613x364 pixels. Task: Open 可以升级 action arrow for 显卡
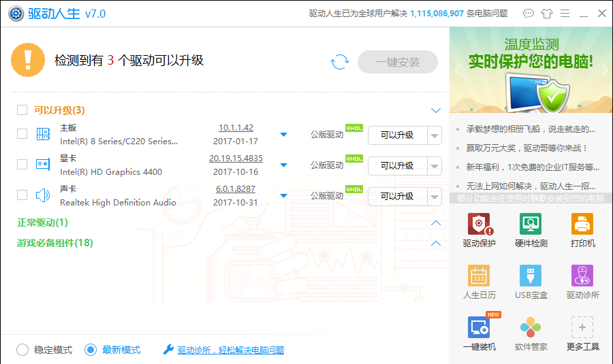[435, 166]
